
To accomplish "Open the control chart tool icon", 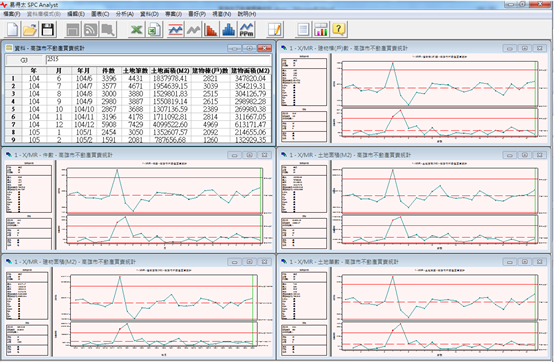I will 176,29.
